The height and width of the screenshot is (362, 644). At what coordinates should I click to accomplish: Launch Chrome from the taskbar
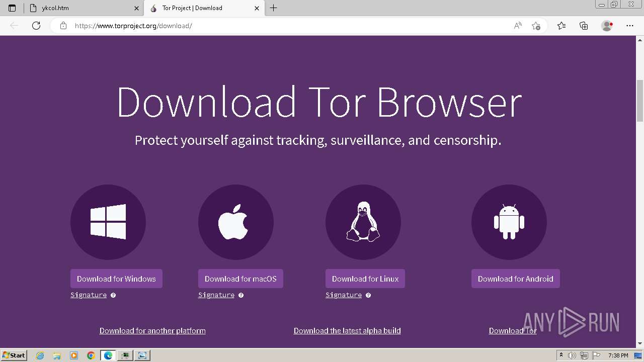click(x=91, y=355)
